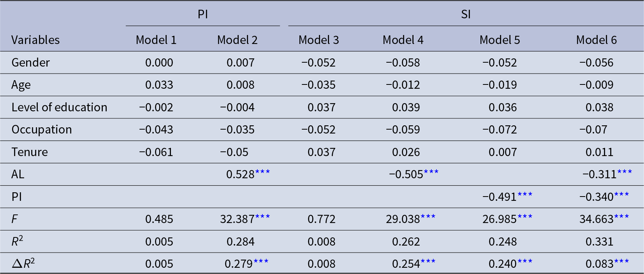Click the asterisks after 26.985
The height and width of the screenshot is (274, 644).
(x=525, y=217)
